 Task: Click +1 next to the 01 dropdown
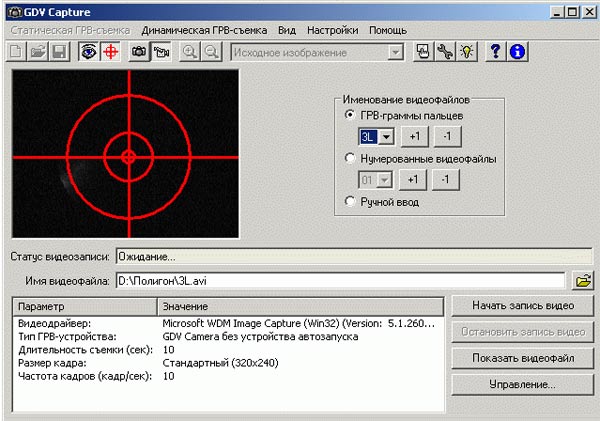pyautogui.click(x=413, y=180)
